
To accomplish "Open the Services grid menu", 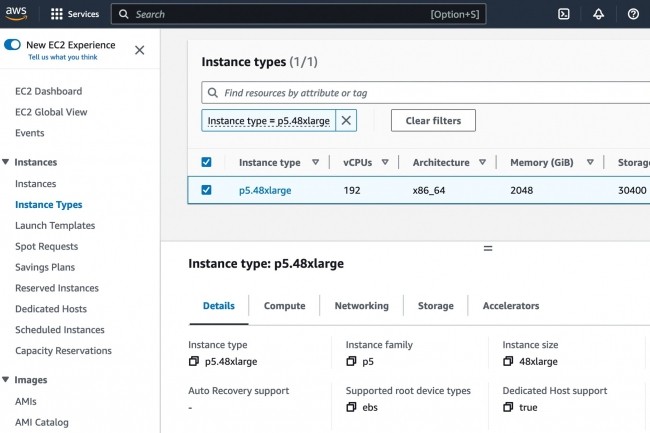I will [x=75, y=14].
